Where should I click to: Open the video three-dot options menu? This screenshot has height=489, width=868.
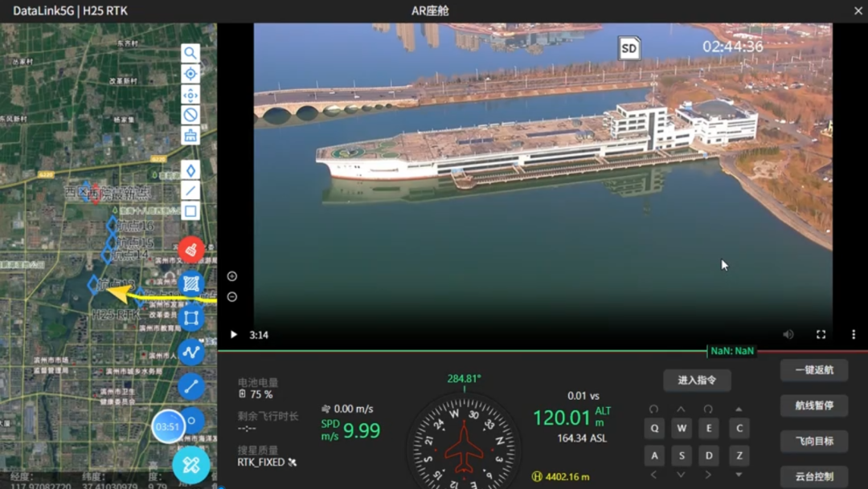coord(854,335)
